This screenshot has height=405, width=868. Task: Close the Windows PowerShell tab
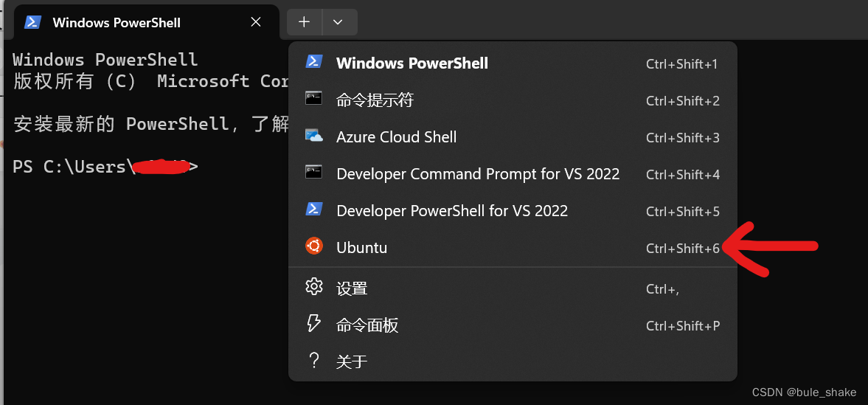point(256,22)
